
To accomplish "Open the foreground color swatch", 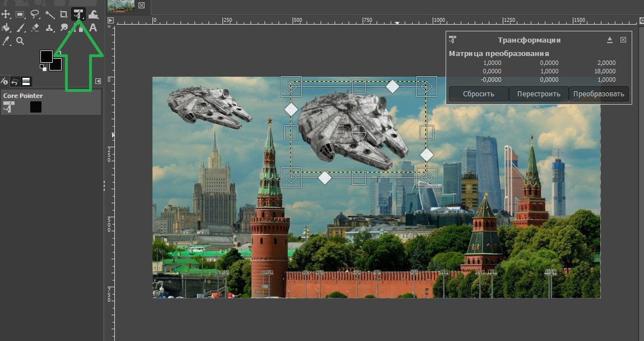I will [46, 56].
